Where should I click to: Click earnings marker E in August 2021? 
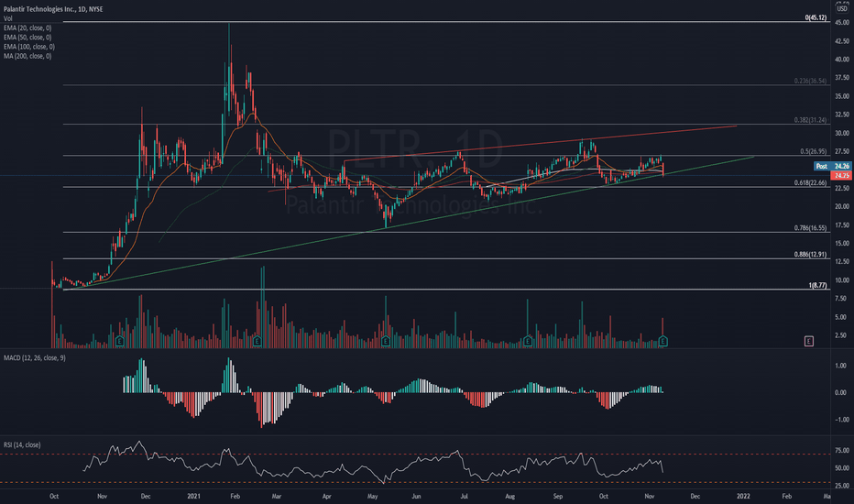point(527,342)
